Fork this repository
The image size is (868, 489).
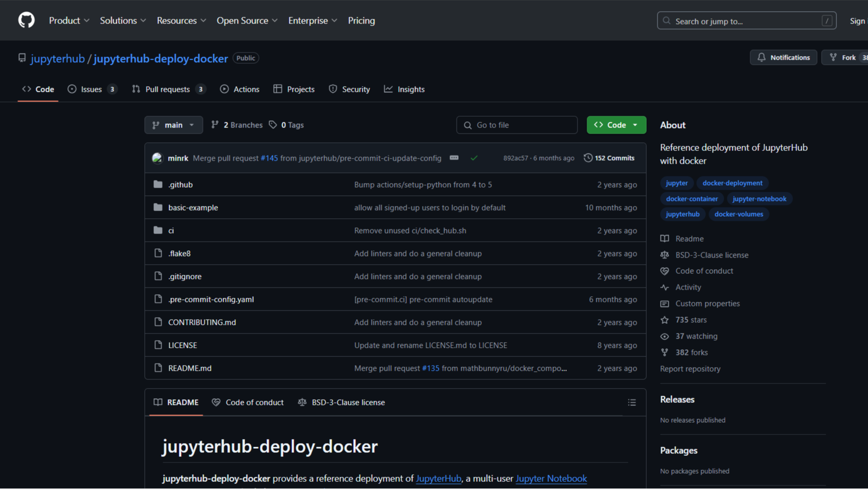(845, 58)
